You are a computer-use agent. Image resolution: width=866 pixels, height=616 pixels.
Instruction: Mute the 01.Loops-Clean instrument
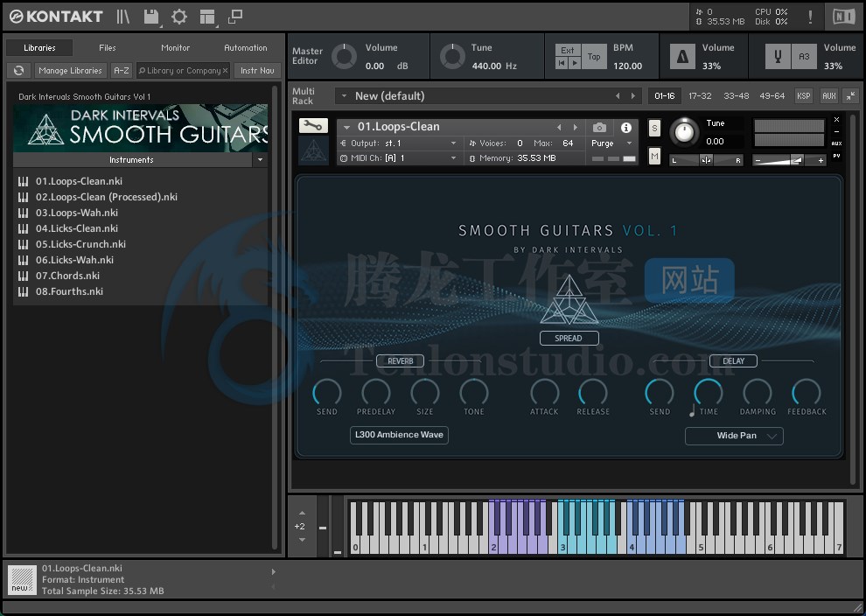click(x=654, y=157)
